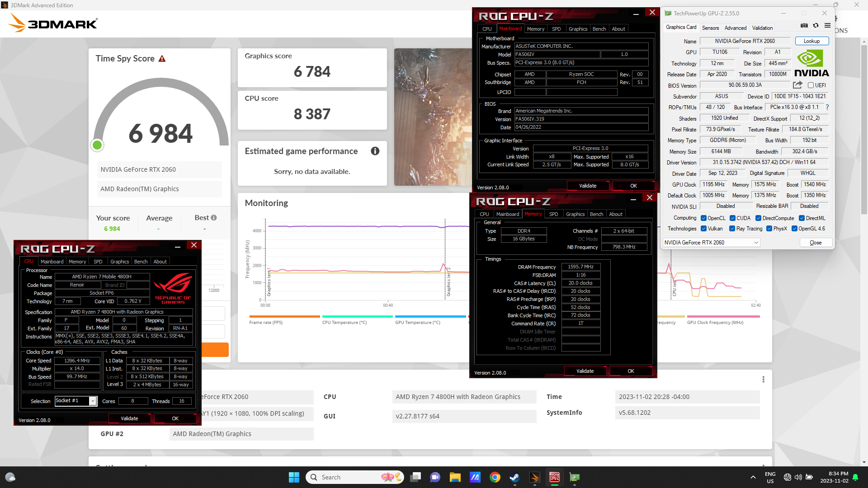Image resolution: width=868 pixels, height=488 pixels.
Task: Open Steam from the taskbar
Action: 514,477
